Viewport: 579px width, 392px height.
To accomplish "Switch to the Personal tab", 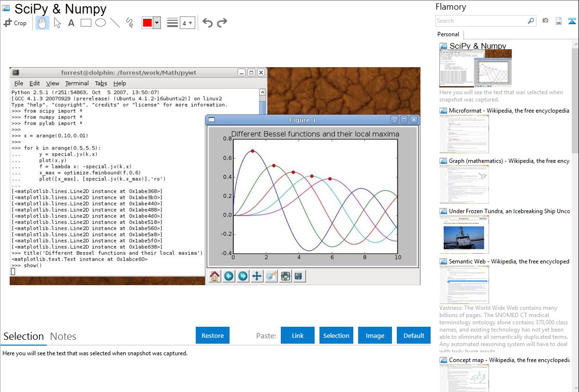I will point(449,34).
